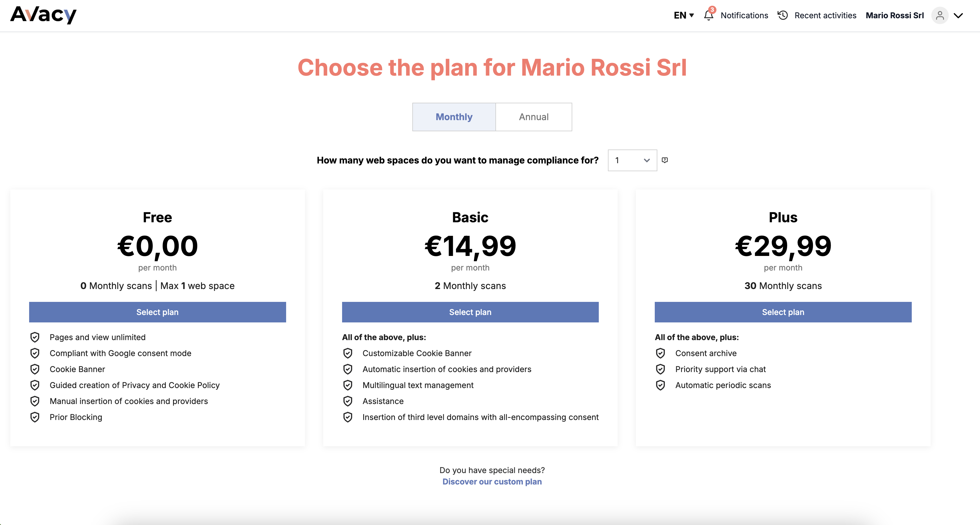Select the Plus plan

[783, 312]
